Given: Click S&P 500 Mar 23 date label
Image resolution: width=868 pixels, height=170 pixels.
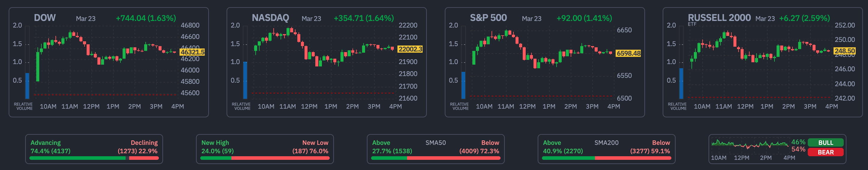Looking at the screenshot, I should click(x=531, y=19).
